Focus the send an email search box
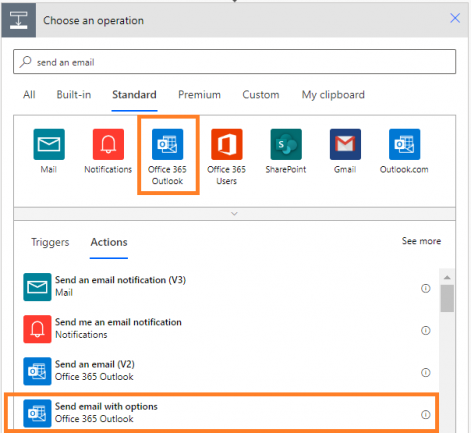The image size is (471, 433). click(234, 62)
